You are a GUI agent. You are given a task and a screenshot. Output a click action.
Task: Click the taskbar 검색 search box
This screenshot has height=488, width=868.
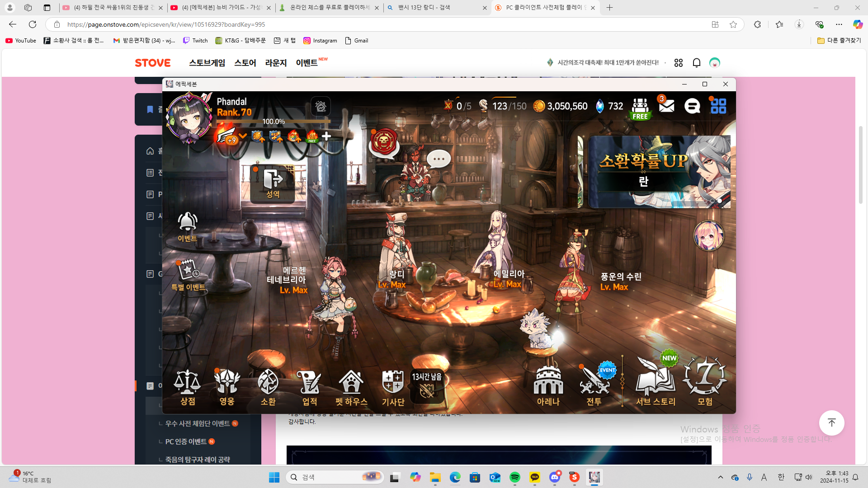pos(335,477)
